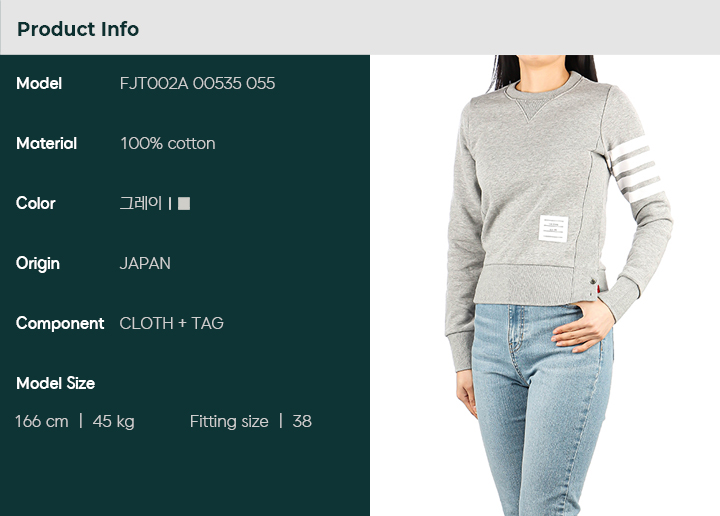720x516 pixels.
Task: Click the blue jeans in product photo
Action: (540, 409)
